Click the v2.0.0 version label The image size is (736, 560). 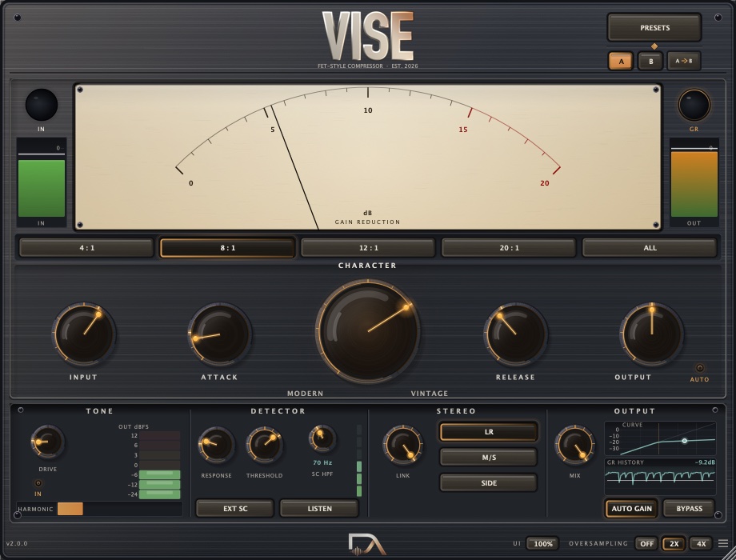pos(17,543)
